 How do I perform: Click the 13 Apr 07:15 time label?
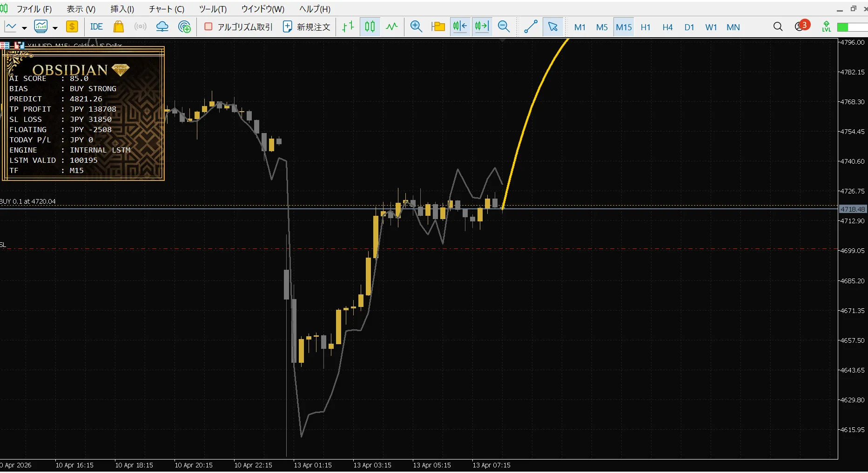491,465
